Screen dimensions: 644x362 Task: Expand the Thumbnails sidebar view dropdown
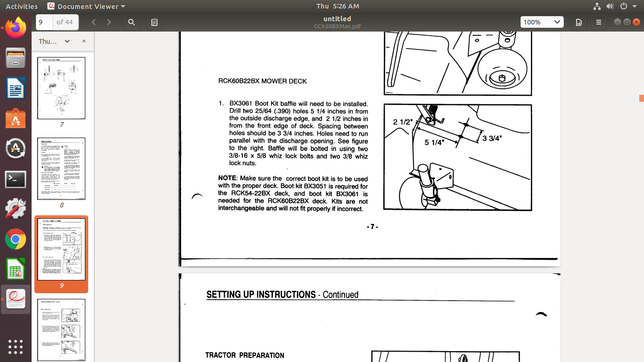(x=67, y=41)
